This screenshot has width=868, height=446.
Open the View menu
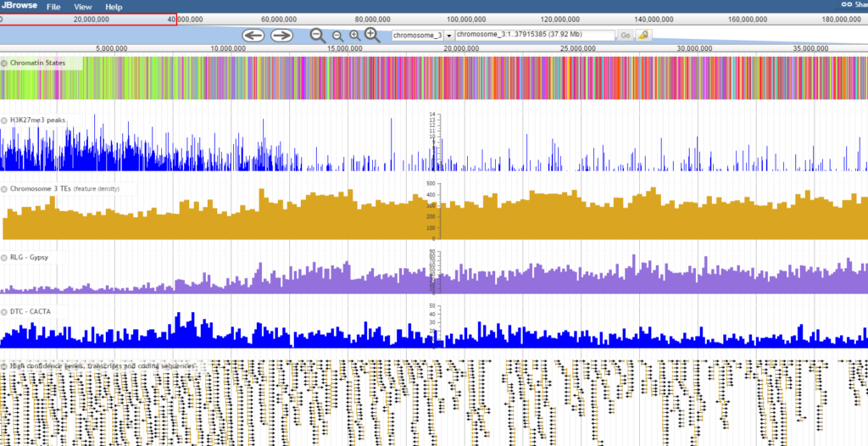83,7
